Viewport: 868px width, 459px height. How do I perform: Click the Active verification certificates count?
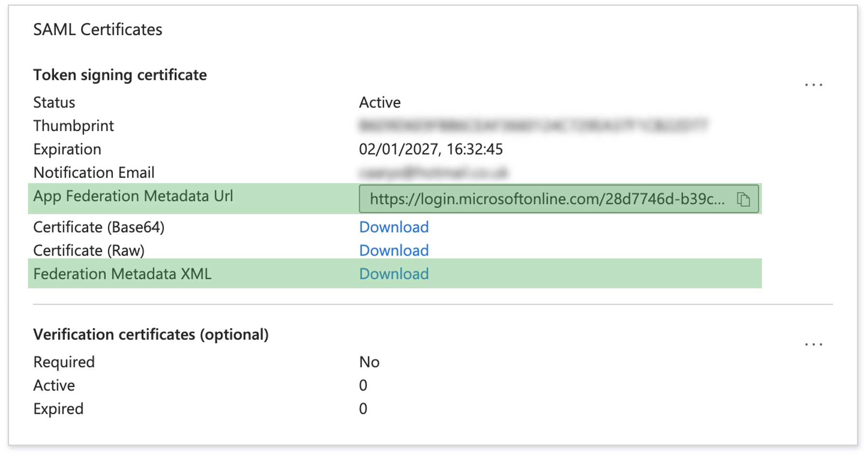363,385
